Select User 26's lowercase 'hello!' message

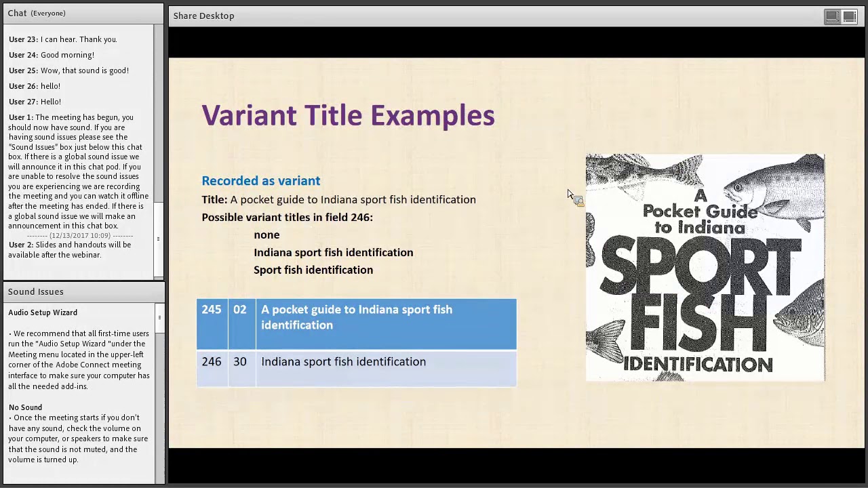click(x=35, y=86)
